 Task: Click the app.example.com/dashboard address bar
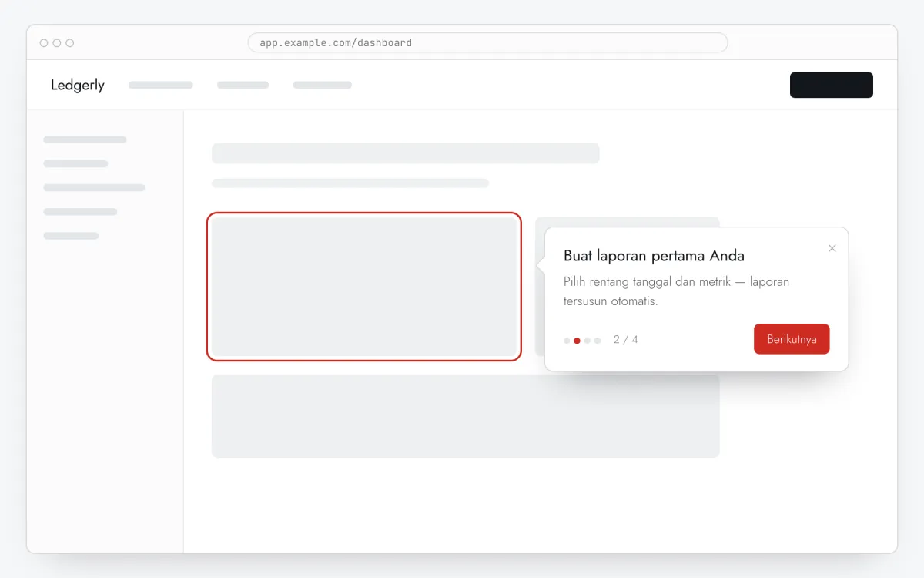[x=487, y=42]
